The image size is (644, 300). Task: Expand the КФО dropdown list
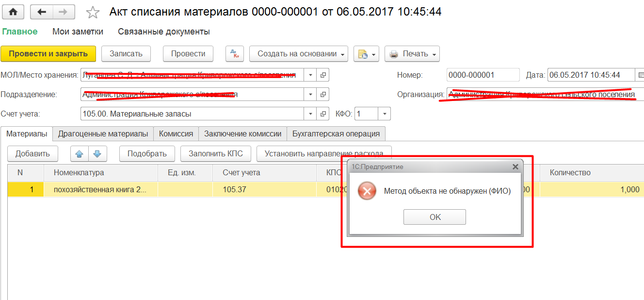pos(384,114)
